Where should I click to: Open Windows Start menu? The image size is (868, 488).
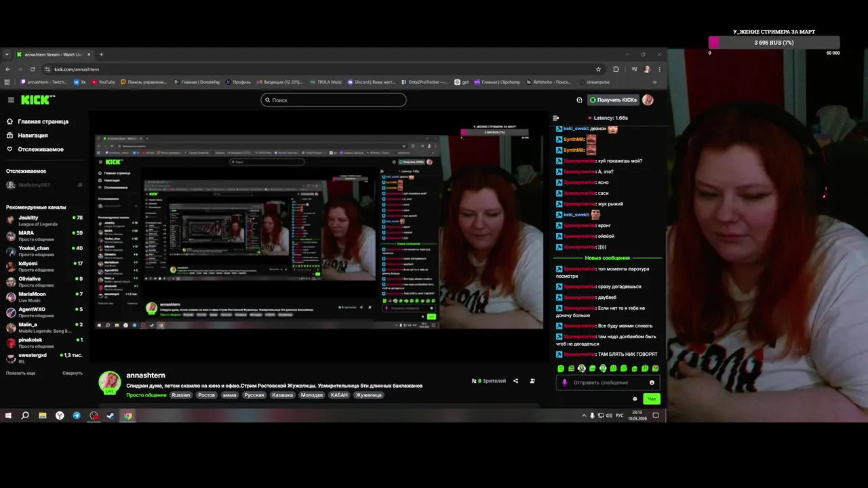pyautogui.click(x=8, y=415)
